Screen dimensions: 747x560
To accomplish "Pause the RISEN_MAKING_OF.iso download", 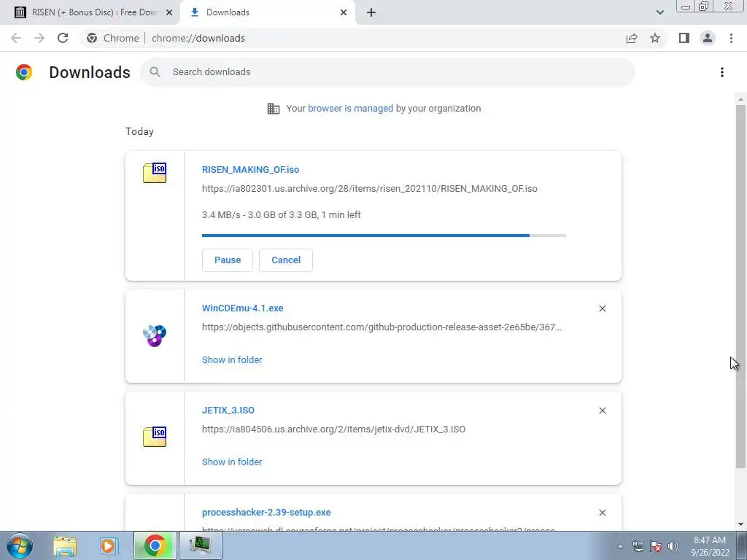I will (x=228, y=260).
